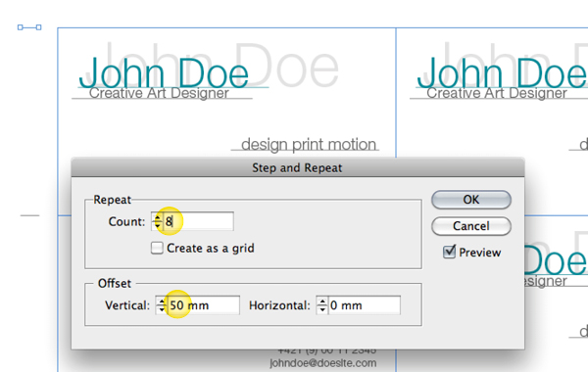588x372 pixels.
Task: Adjust the Horizontal offset stepper
Action: point(322,305)
